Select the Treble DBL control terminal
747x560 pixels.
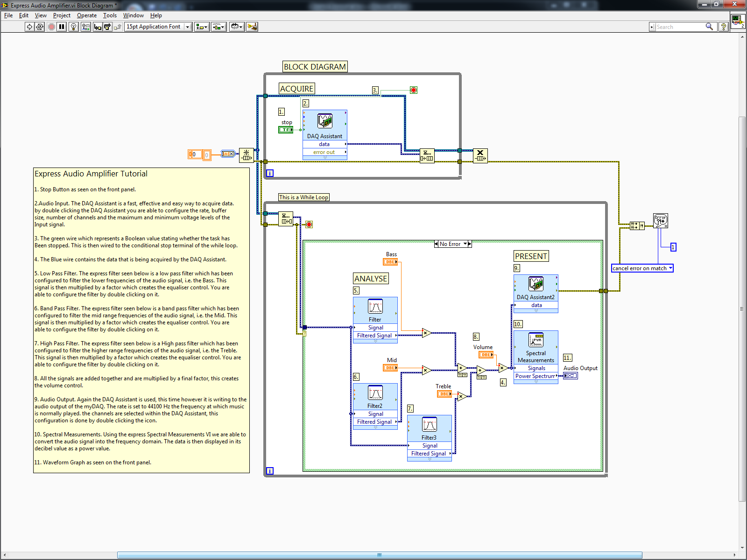coord(444,394)
